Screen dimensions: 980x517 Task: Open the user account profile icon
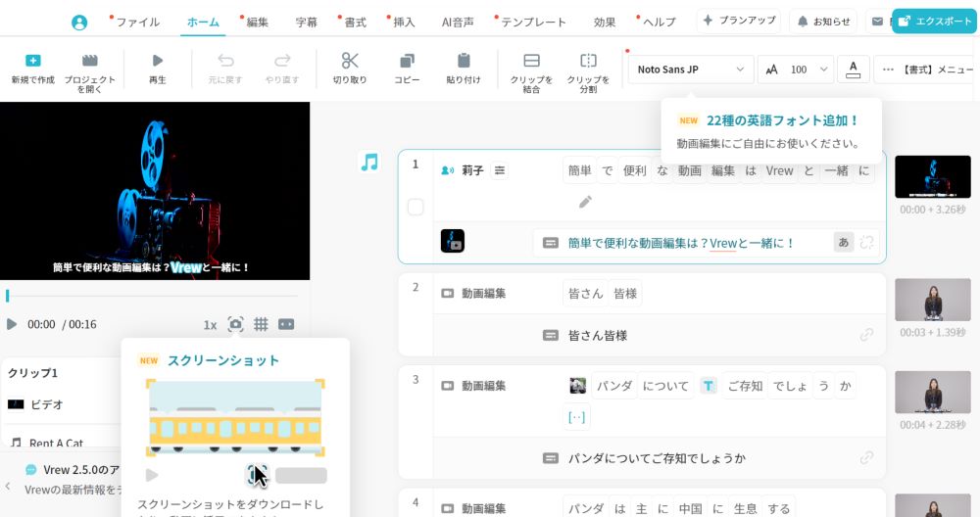click(79, 23)
